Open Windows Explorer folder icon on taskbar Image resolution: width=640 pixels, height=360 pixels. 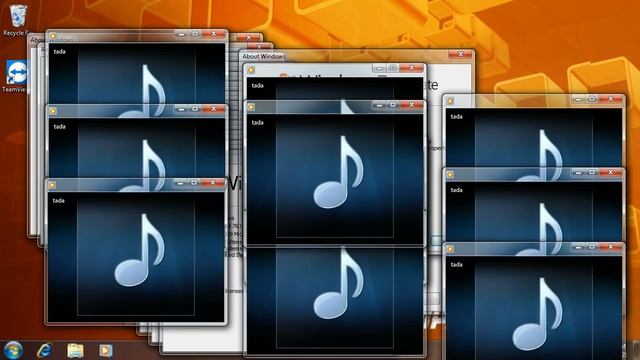(x=75, y=351)
